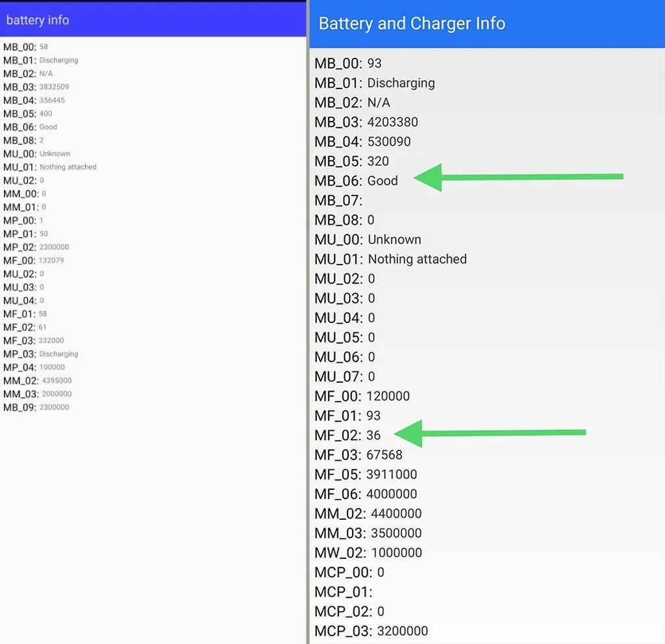This screenshot has height=644, width=665.
Task: Select the MM_03 row with value 3500000
Action: click(x=368, y=534)
